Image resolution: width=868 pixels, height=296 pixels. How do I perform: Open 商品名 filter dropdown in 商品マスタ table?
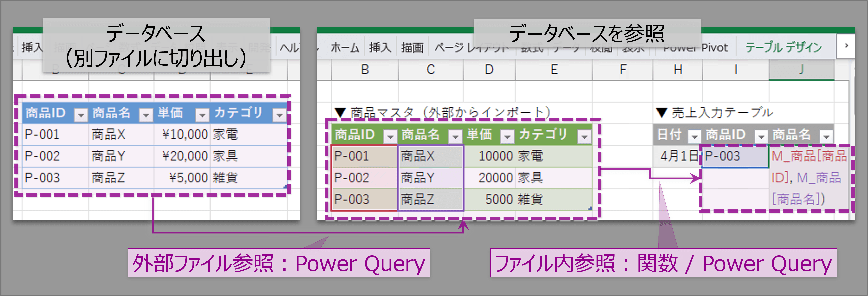456,137
